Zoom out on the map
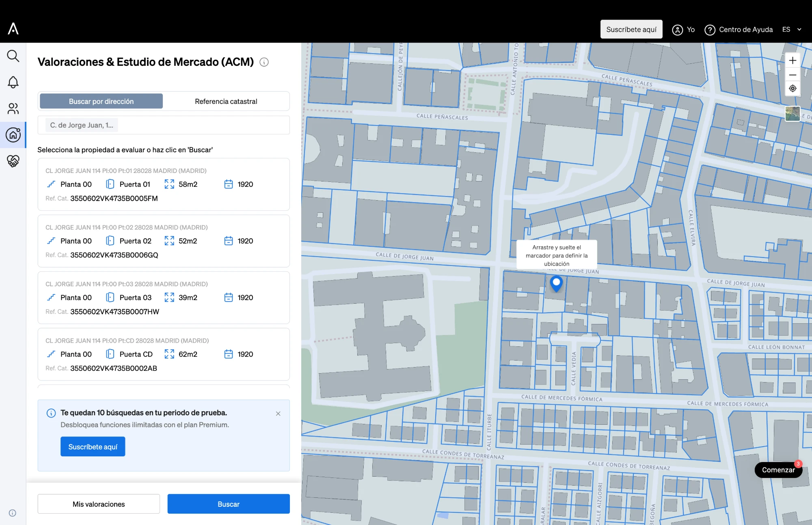 coord(793,75)
